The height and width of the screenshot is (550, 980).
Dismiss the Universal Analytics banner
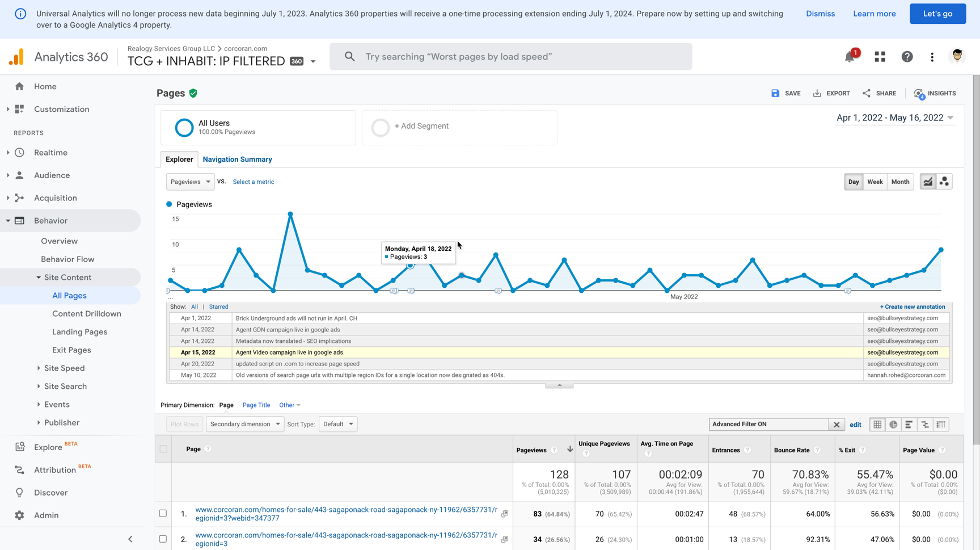pyautogui.click(x=820, y=14)
